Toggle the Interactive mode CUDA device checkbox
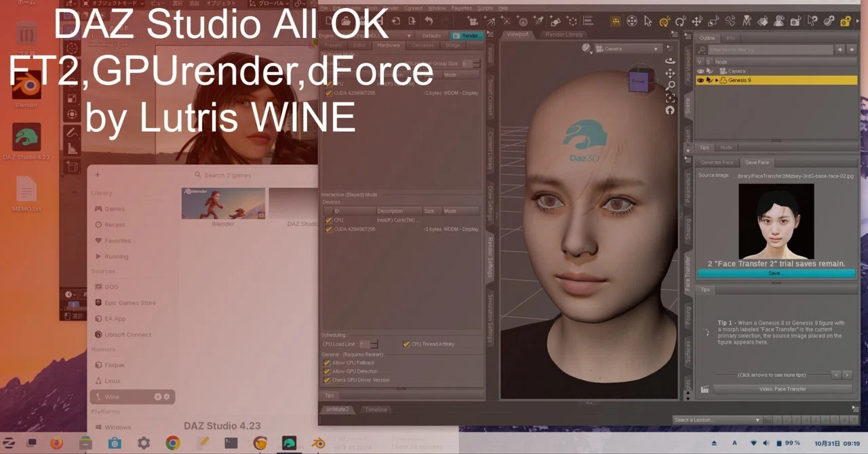The image size is (868, 454). click(x=329, y=229)
